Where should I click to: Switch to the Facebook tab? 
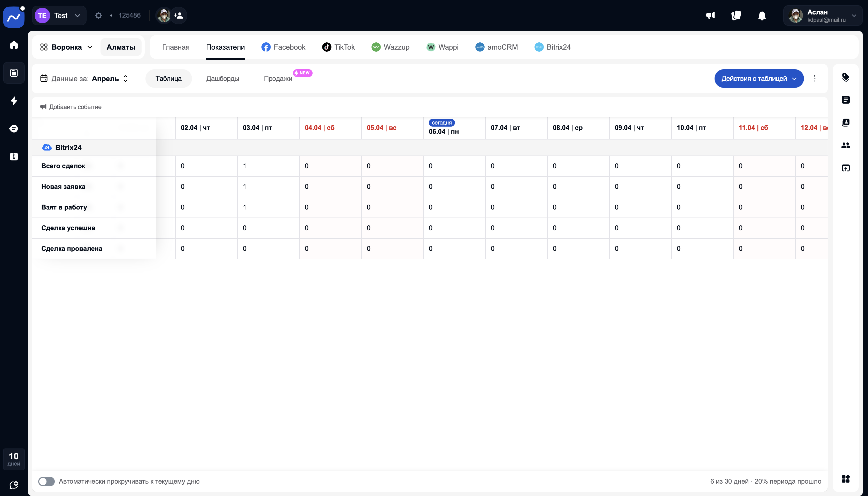(283, 47)
